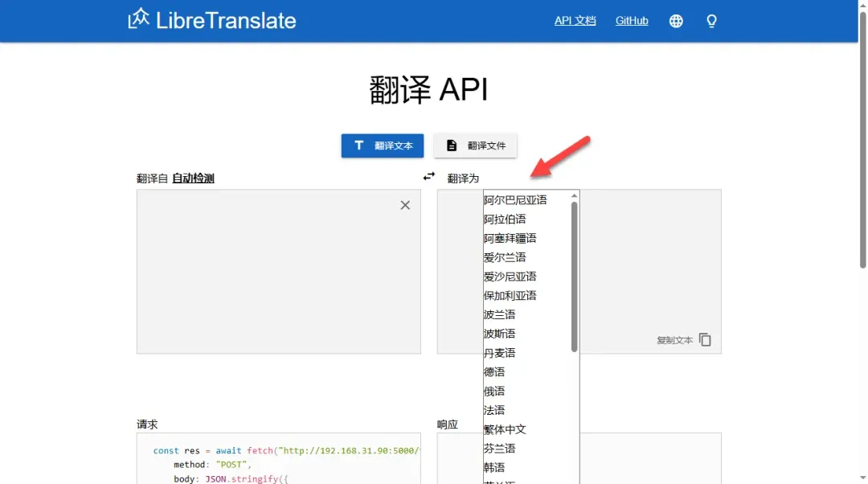Choose 繁体中文 in dropdown list
868x484 pixels.
505,429
